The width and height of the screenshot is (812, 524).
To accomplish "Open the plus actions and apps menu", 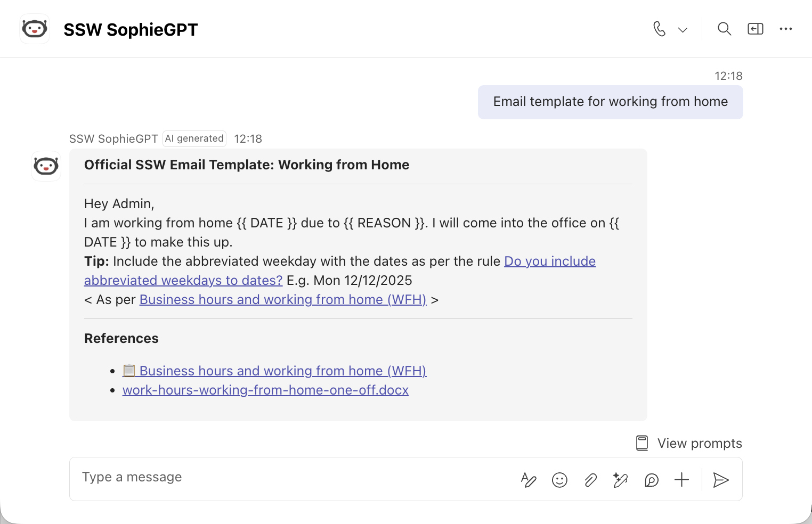I will 682,480.
